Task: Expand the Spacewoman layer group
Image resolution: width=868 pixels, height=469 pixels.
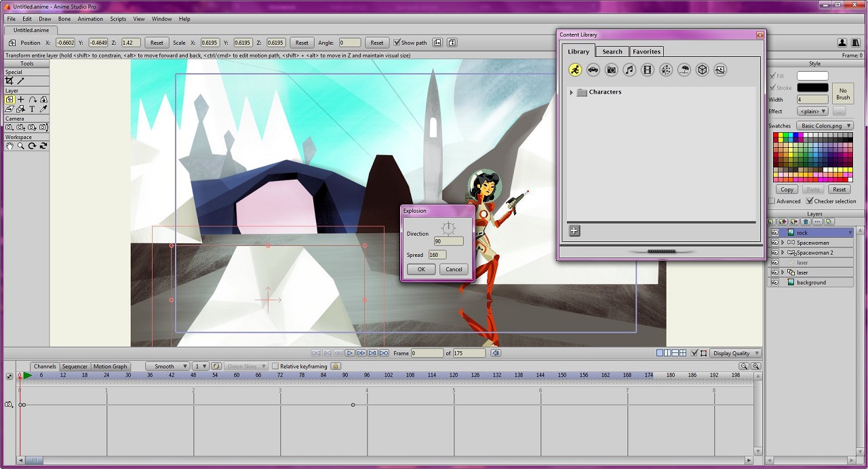Action: tap(783, 243)
